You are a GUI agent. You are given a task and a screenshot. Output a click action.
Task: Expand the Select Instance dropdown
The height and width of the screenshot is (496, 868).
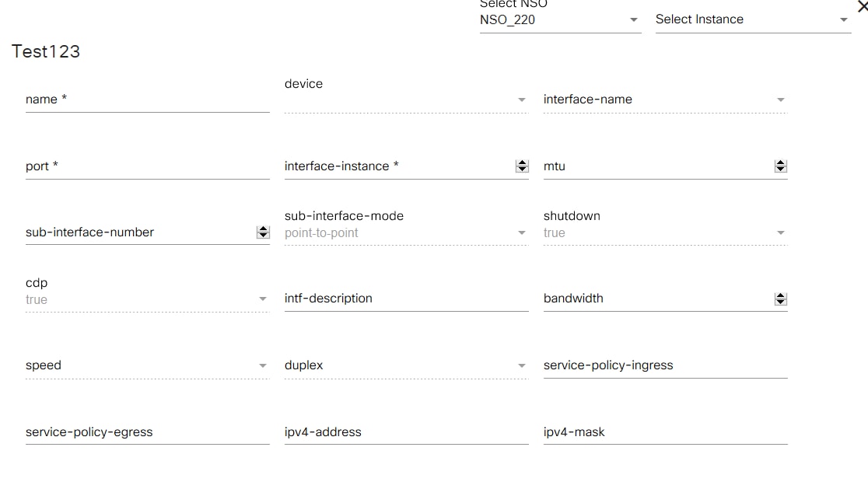[752, 20]
